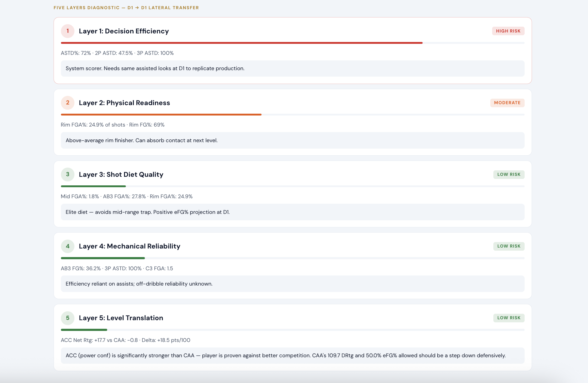Click the number 1 circle badge
This screenshot has width=588, height=383.
[68, 31]
